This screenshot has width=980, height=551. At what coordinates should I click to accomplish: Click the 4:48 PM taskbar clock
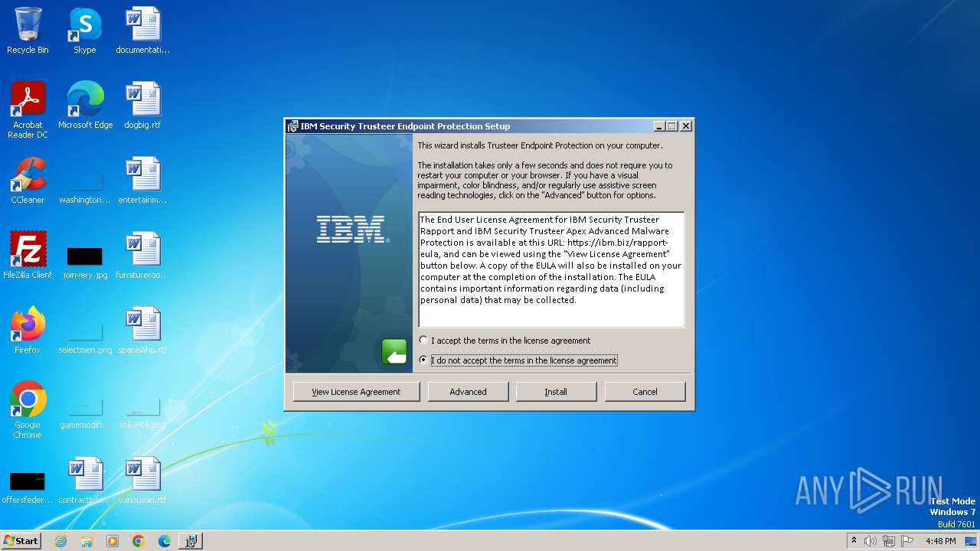pyautogui.click(x=940, y=541)
